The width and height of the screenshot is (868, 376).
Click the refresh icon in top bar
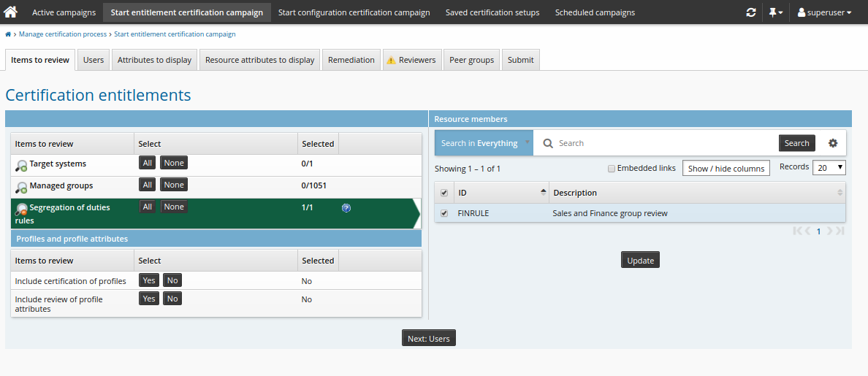click(x=751, y=12)
